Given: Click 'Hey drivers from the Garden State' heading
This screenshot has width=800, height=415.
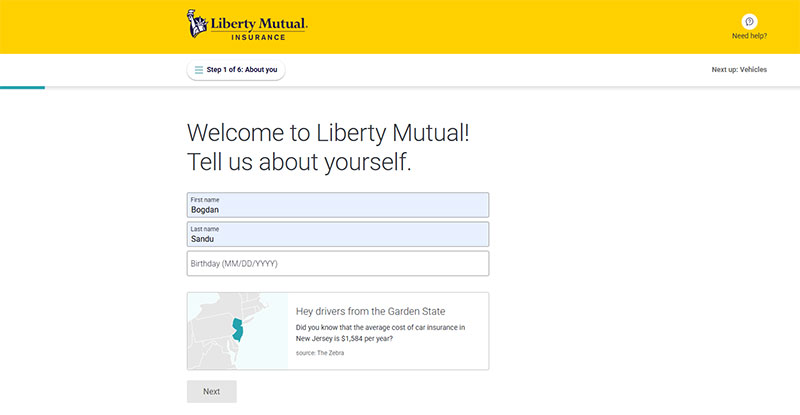Looking at the screenshot, I should pyautogui.click(x=370, y=311).
